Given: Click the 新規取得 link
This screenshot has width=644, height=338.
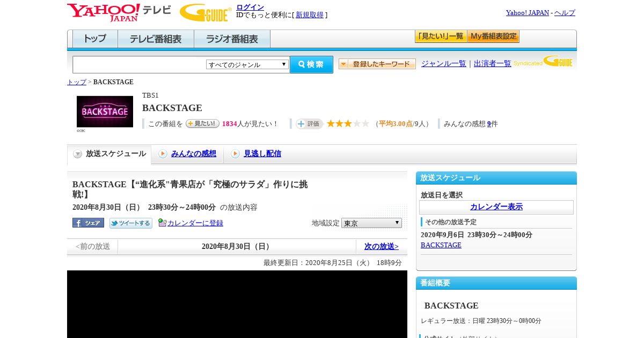Looking at the screenshot, I should pyautogui.click(x=310, y=15).
